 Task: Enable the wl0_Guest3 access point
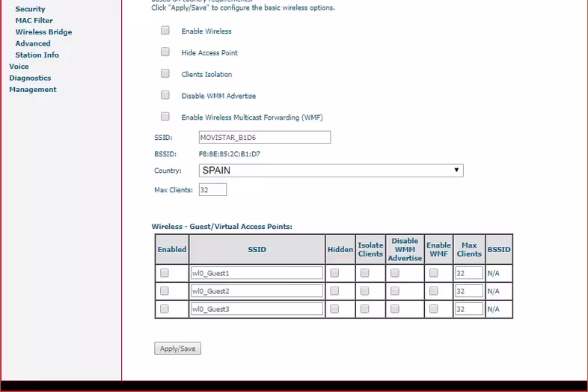165,309
